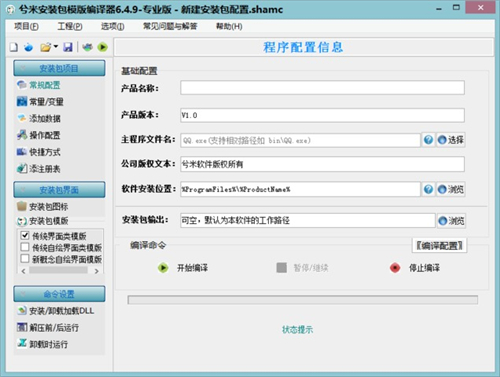Open 常规配置 in sidebar
Image resolution: width=500 pixels, height=377 pixels.
(45, 85)
